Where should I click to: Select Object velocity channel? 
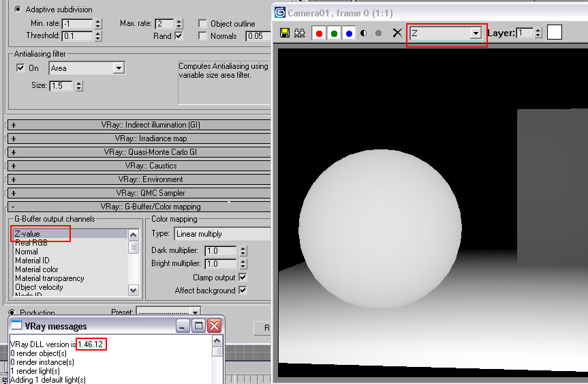pos(39,287)
